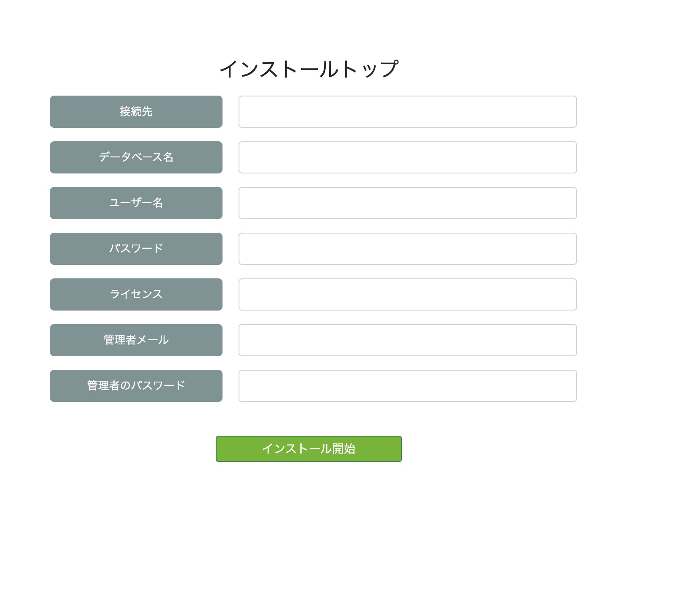Click the 接続先 gray label

point(136,112)
